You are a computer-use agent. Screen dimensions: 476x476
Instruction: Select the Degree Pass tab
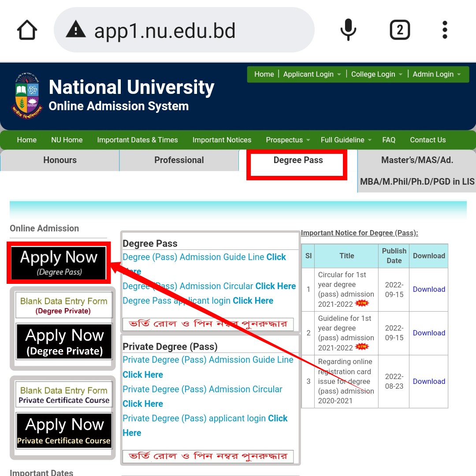(x=298, y=160)
